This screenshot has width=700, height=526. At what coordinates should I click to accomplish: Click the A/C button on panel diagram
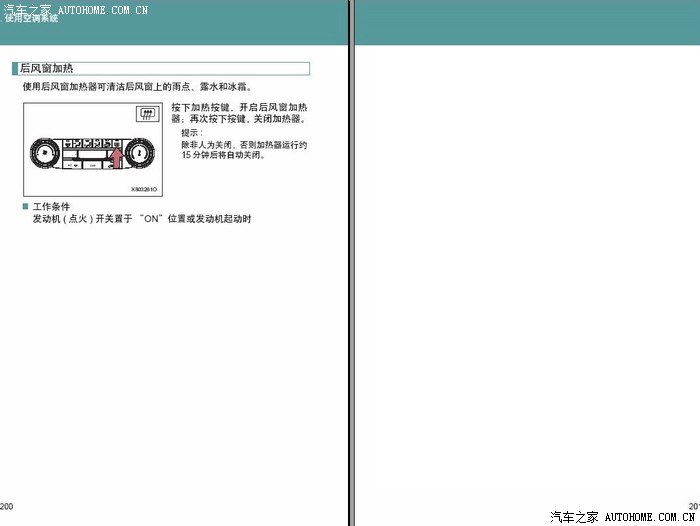(71, 166)
